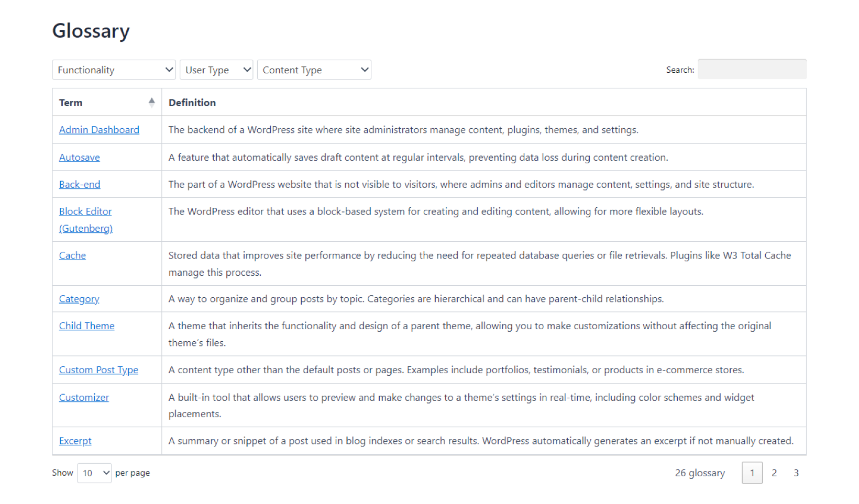Open the Autosave glossary term
This screenshot has width=859, height=504.
coord(79,157)
